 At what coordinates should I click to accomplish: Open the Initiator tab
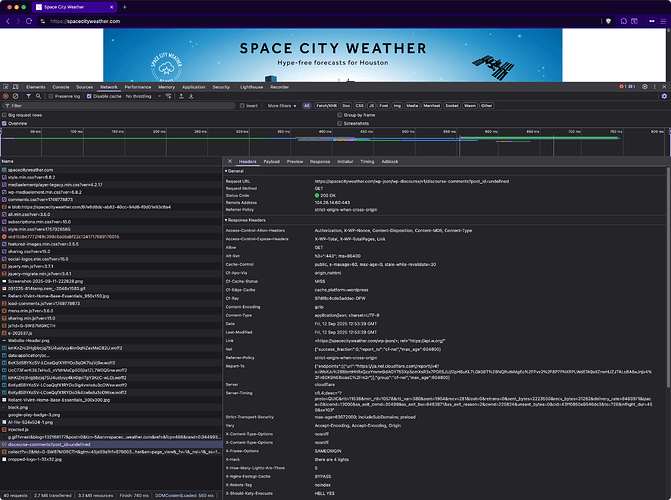pyautogui.click(x=345, y=161)
